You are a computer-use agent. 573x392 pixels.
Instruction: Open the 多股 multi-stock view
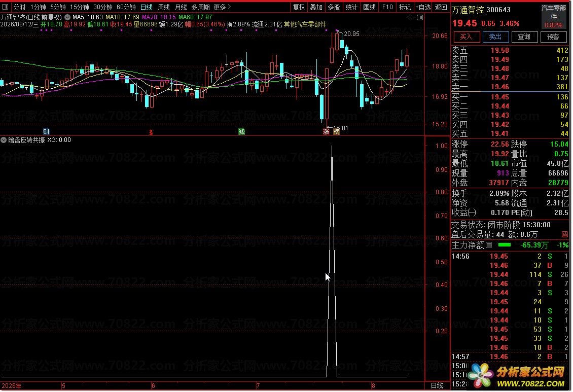334,7
